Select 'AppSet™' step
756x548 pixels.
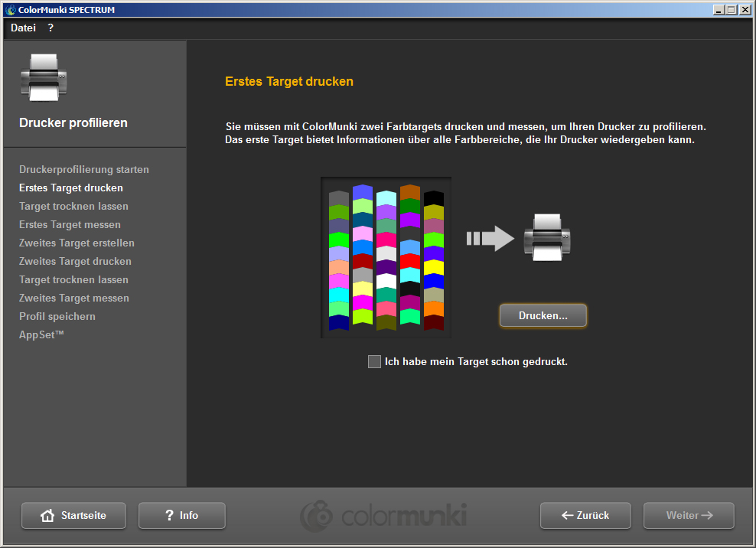point(41,334)
